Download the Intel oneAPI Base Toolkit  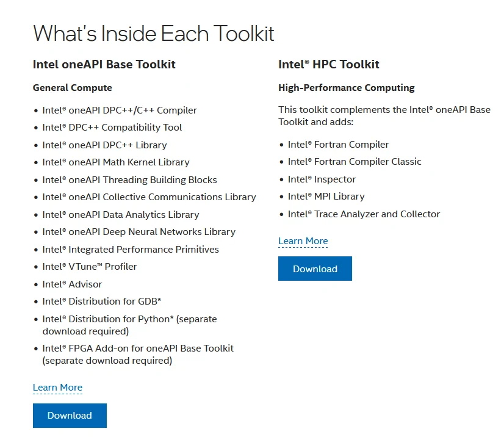click(70, 416)
